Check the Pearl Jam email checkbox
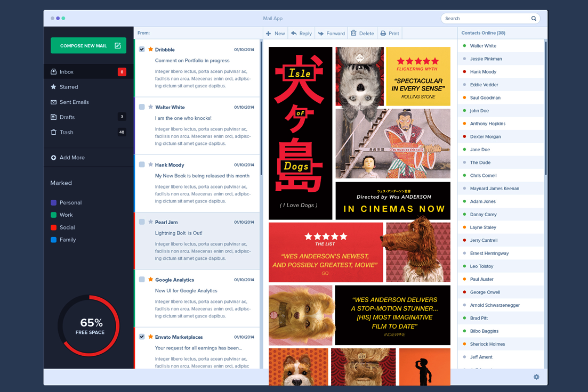 [142, 222]
